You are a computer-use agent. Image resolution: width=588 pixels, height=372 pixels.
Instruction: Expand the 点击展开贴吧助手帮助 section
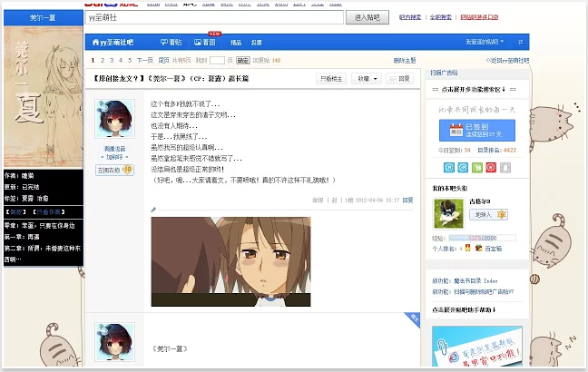coord(464,309)
